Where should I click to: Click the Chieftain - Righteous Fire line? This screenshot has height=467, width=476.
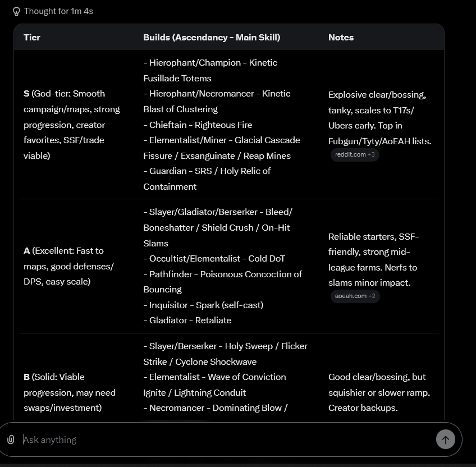pyautogui.click(x=198, y=125)
